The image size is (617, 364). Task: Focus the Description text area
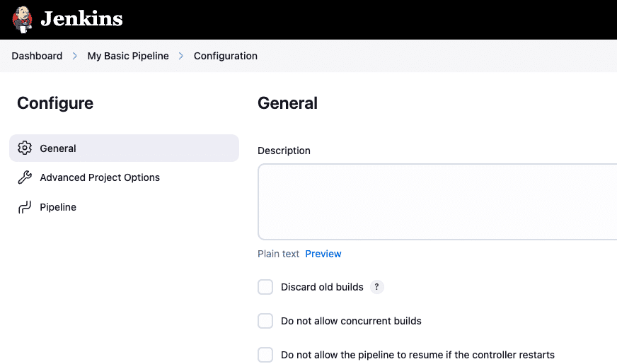pyautogui.click(x=437, y=201)
